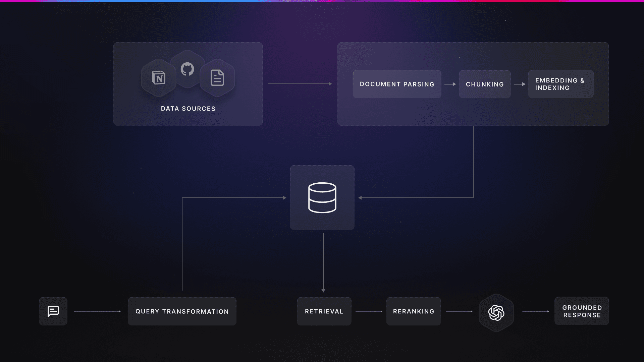Open the Embedding & Indexing block

click(560, 84)
